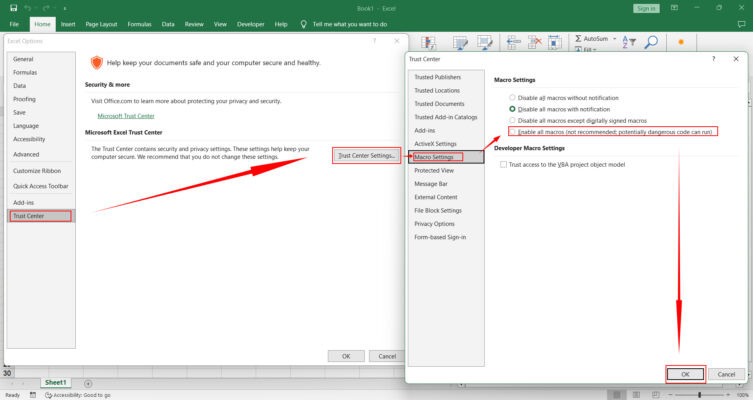This screenshot has width=753, height=400.
Task: Select ActiveX Settings category
Action: pos(446,144)
